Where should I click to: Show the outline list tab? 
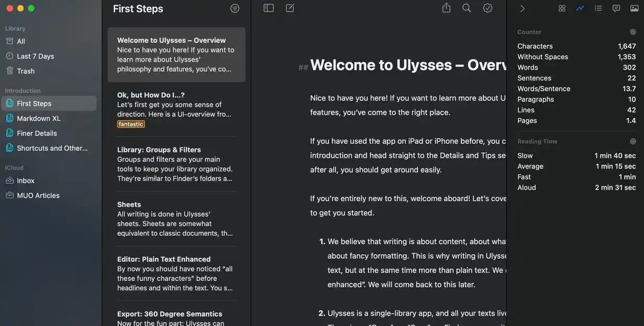(598, 8)
